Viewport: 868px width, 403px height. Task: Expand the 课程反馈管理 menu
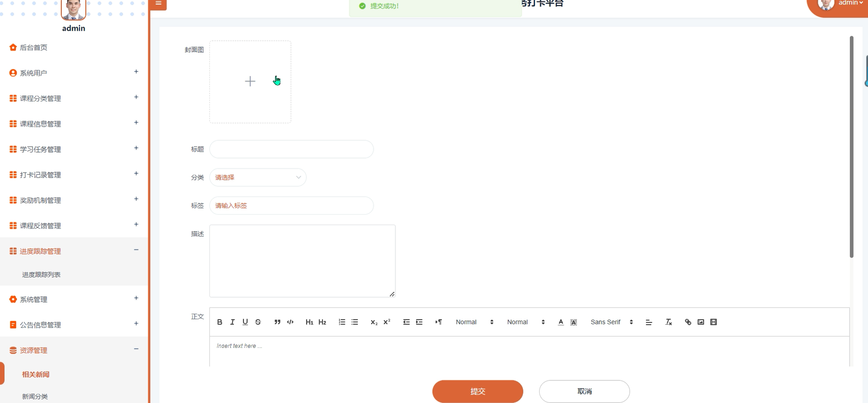(x=74, y=225)
